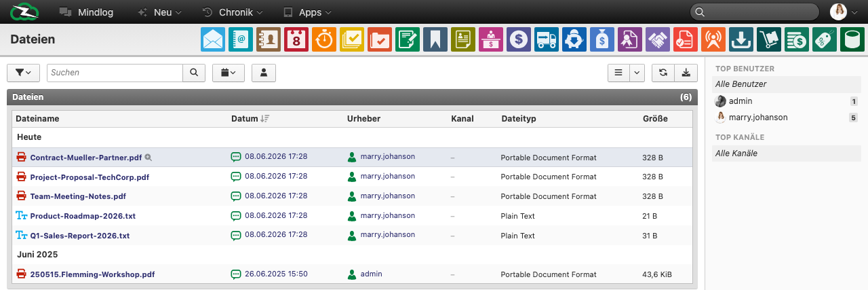Click the person user filter button
Viewport: 868px width, 290px height.
coord(264,73)
